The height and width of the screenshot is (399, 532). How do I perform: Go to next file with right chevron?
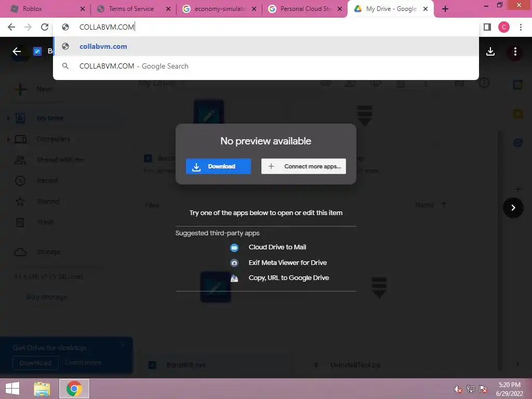(x=513, y=207)
